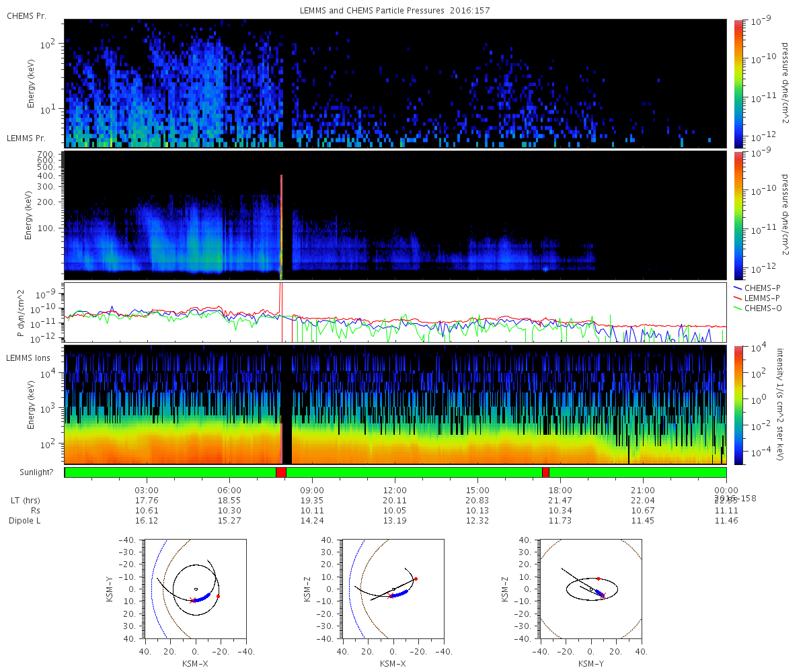
Task: Click the Rs value 10.61
Action: click(x=147, y=511)
